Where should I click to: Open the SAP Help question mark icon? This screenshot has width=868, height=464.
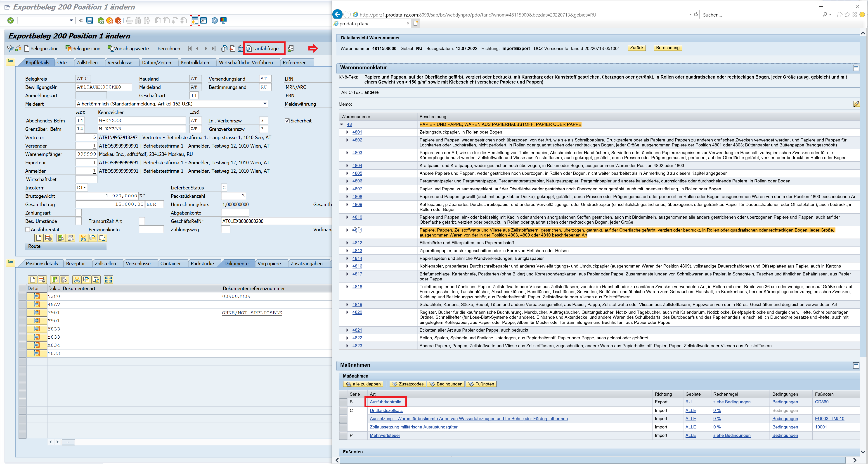(x=215, y=21)
